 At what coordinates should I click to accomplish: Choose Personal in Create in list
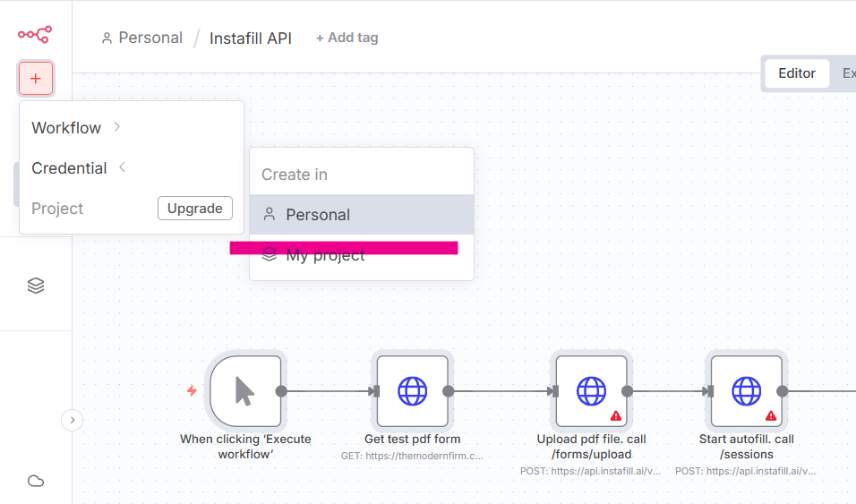pyautogui.click(x=318, y=215)
